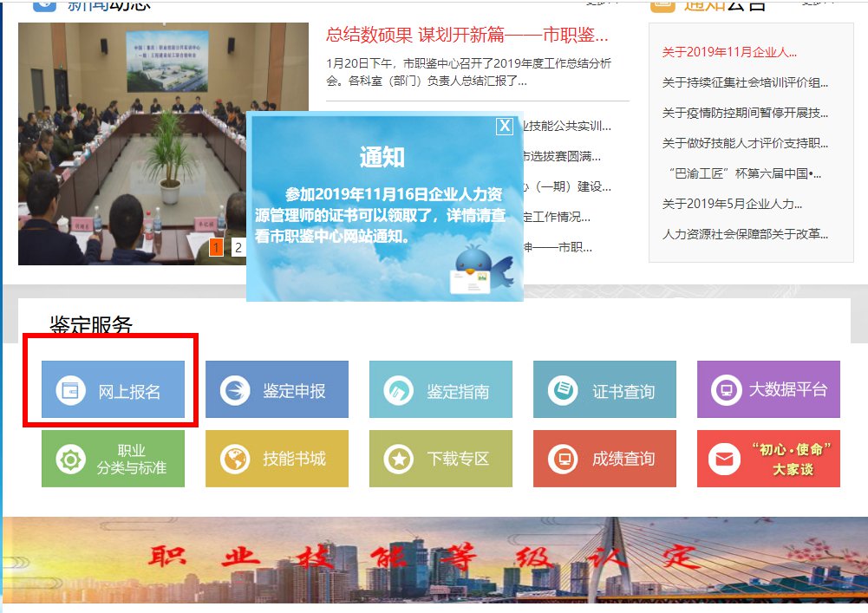
Task: Open notice 关于持续征集社会培训评价组...
Action: (745, 83)
